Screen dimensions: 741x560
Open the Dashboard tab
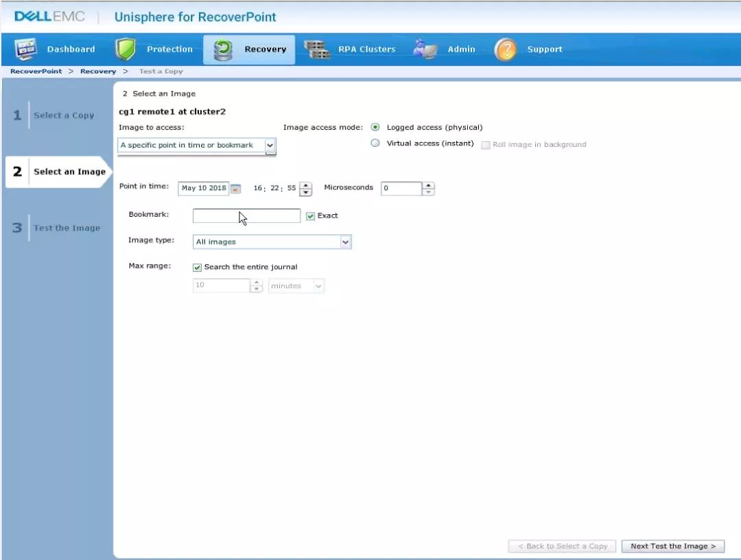56,49
